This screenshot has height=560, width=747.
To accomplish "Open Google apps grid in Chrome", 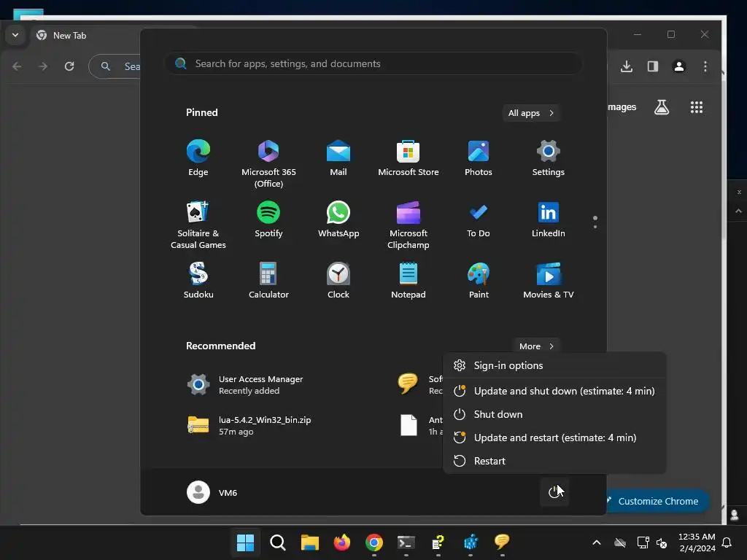I will click(x=697, y=107).
